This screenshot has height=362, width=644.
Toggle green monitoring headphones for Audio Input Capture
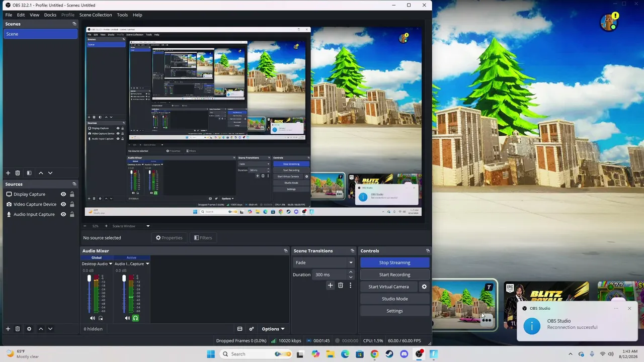[135, 318]
